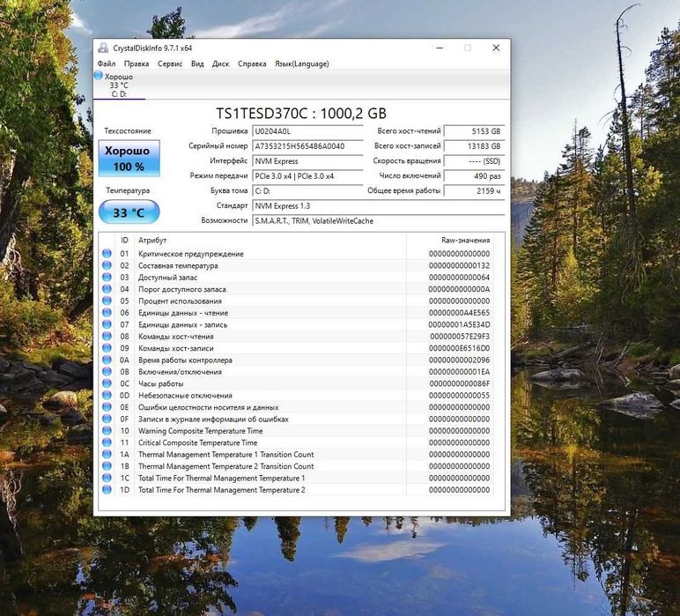Select raw value 0000000000000A
Viewport: 680px width, 616px height.
click(459, 289)
